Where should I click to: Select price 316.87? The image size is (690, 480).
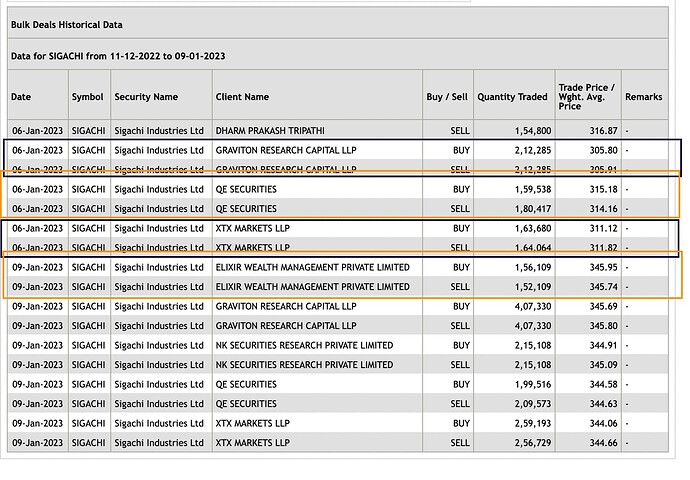point(603,131)
